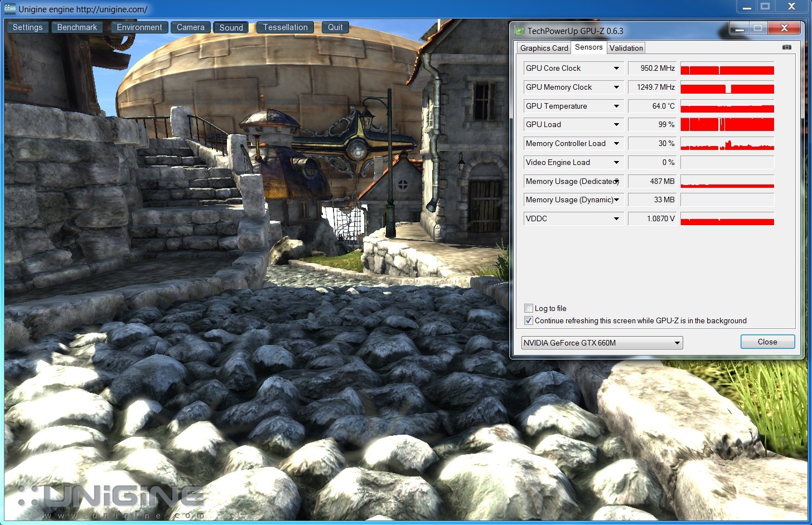Open the Tessellation menu in Unigine
Screen dimensions: 812x525
(285, 27)
